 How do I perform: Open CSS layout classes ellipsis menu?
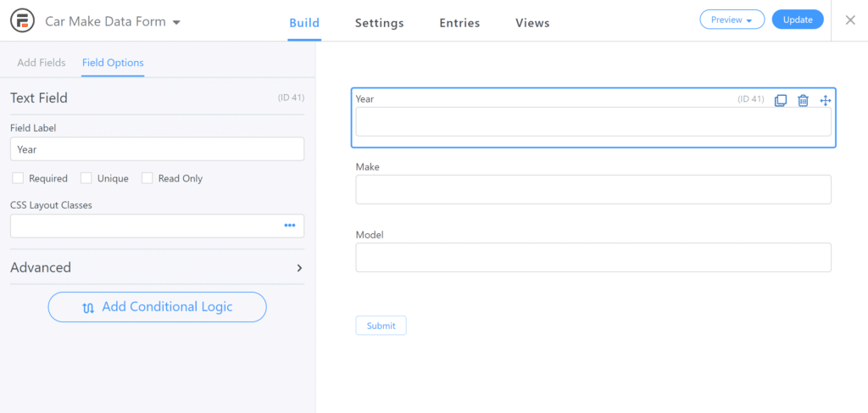point(290,226)
